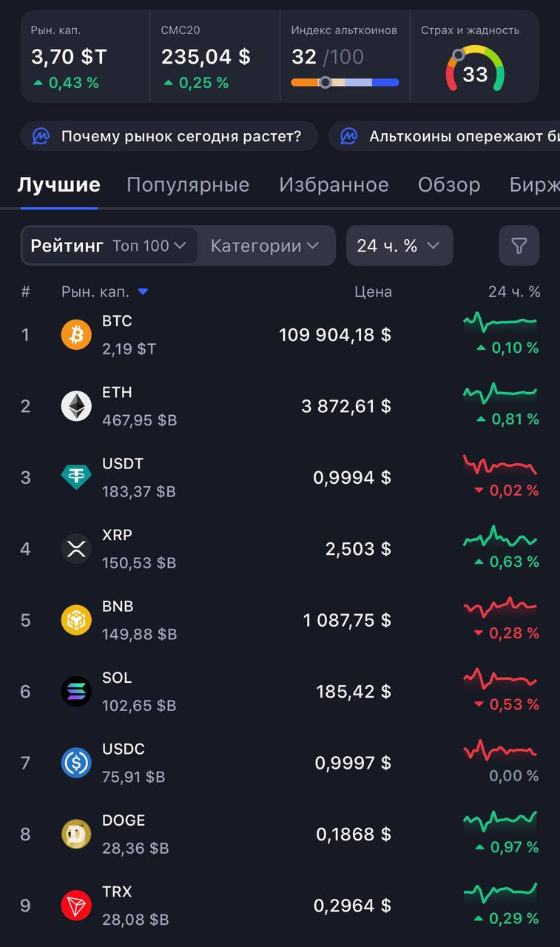The image size is (560, 947).
Task: Tap the XRP coin icon
Action: (76, 549)
